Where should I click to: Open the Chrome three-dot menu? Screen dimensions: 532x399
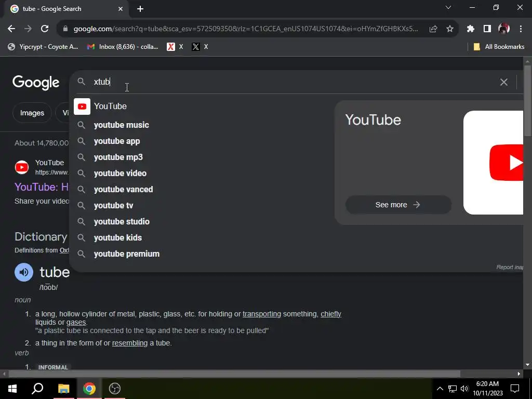[x=521, y=29]
